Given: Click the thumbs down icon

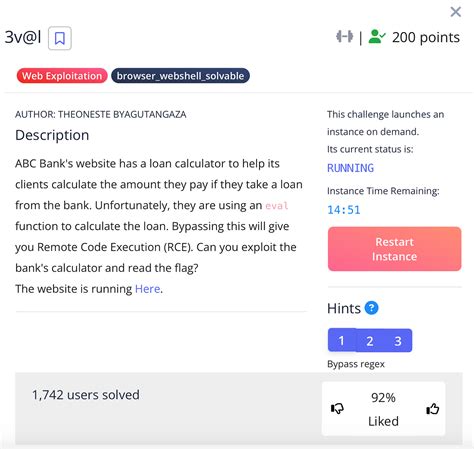Looking at the screenshot, I should pyautogui.click(x=337, y=408).
